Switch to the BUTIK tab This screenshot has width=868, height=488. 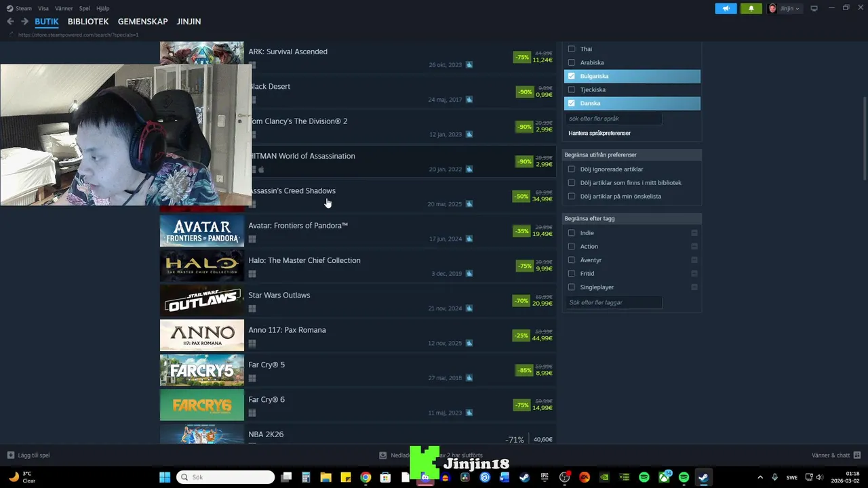point(47,22)
